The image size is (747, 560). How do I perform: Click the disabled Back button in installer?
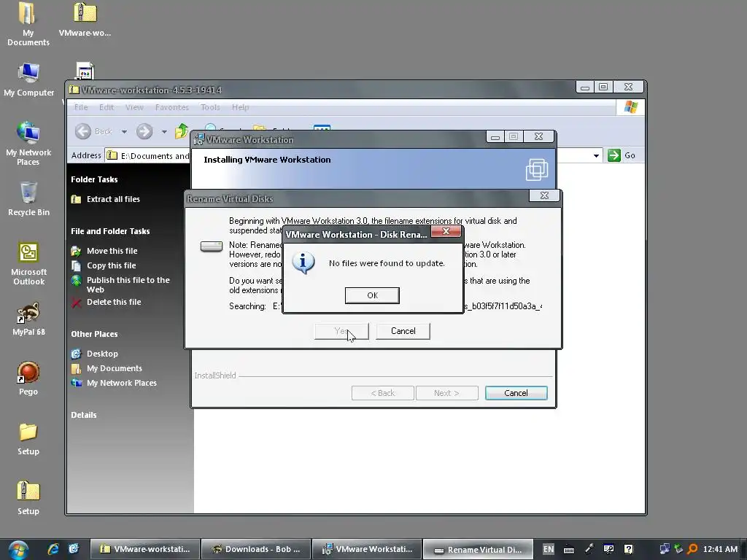382,393
